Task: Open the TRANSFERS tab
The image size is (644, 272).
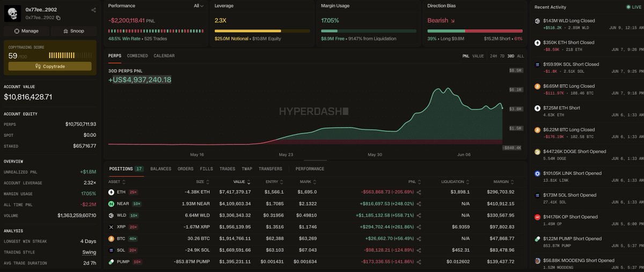Action: pos(270,169)
